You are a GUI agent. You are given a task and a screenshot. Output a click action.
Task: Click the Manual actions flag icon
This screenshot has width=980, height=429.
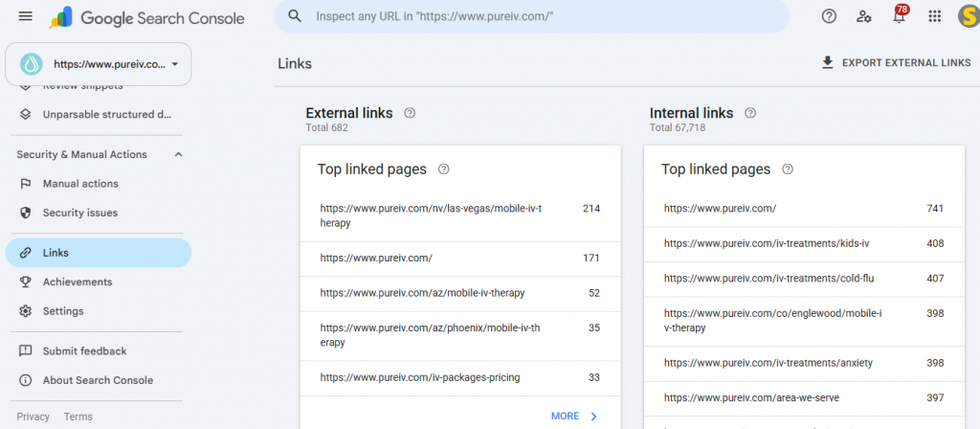coord(25,184)
